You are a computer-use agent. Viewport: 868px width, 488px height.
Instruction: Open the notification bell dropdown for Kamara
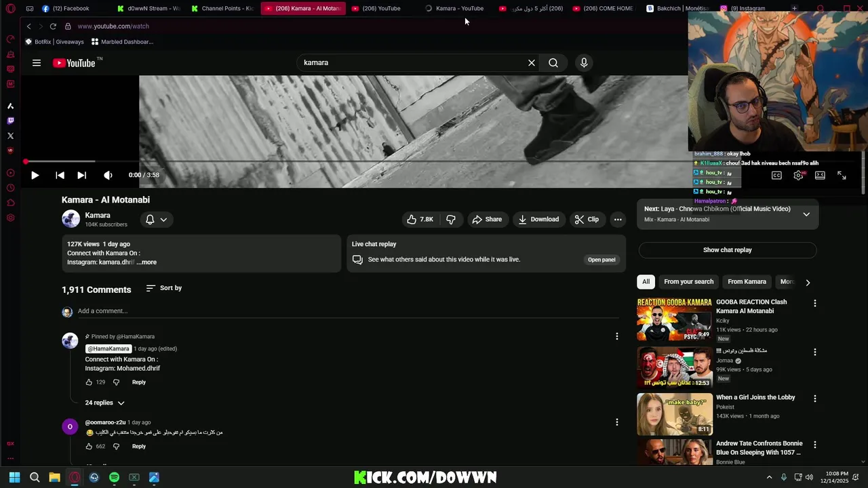pyautogui.click(x=157, y=220)
